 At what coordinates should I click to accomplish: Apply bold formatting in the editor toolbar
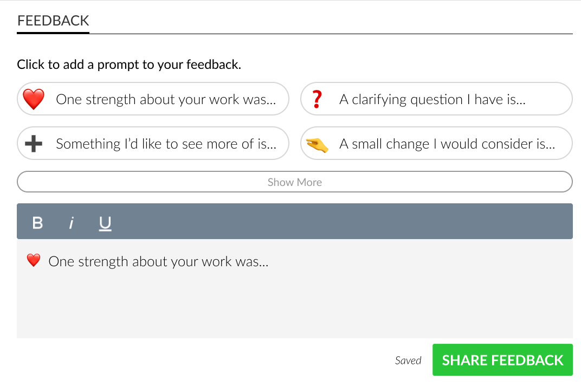(37, 222)
